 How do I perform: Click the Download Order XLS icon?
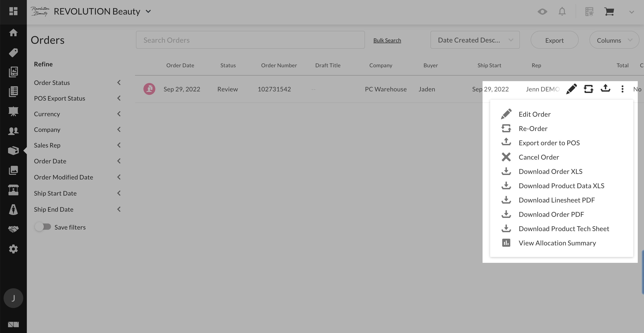[506, 171]
